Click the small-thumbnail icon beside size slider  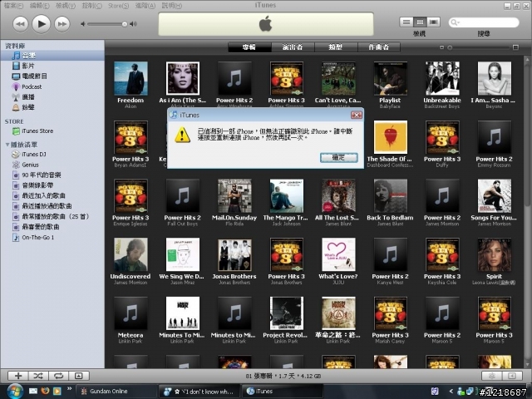[441, 47]
